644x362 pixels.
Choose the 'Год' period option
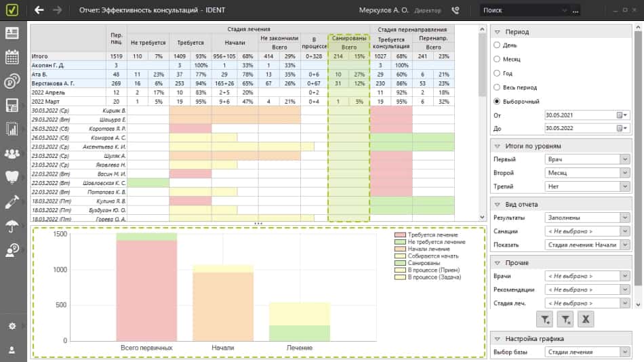tap(497, 73)
